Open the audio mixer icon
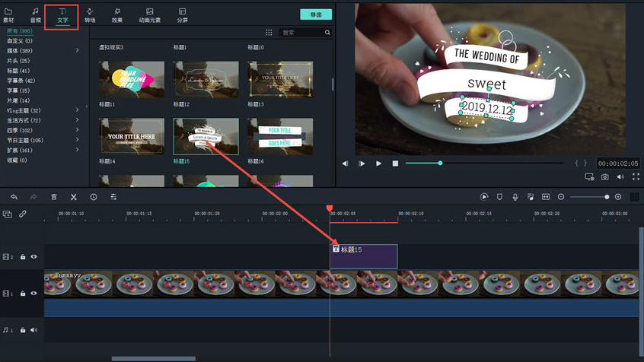644x362 pixels. click(531, 197)
